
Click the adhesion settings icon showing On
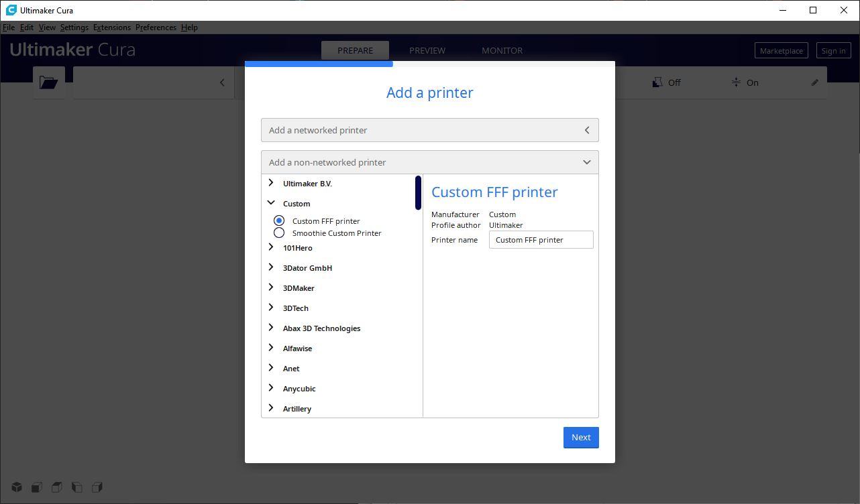click(736, 82)
